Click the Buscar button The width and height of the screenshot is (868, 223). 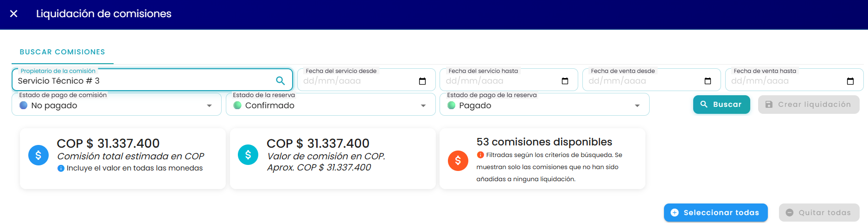click(721, 105)
